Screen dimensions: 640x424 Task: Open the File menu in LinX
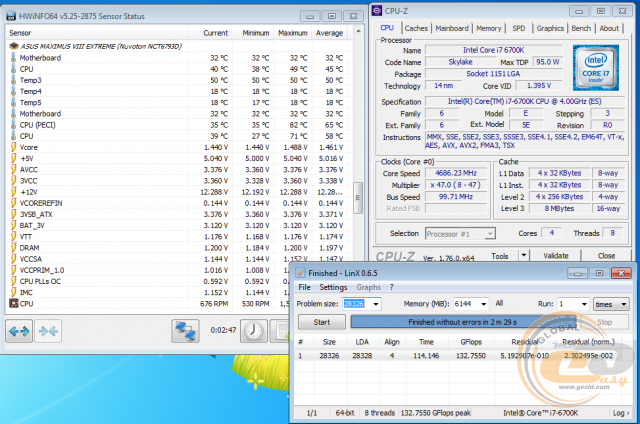pos(304,287)
